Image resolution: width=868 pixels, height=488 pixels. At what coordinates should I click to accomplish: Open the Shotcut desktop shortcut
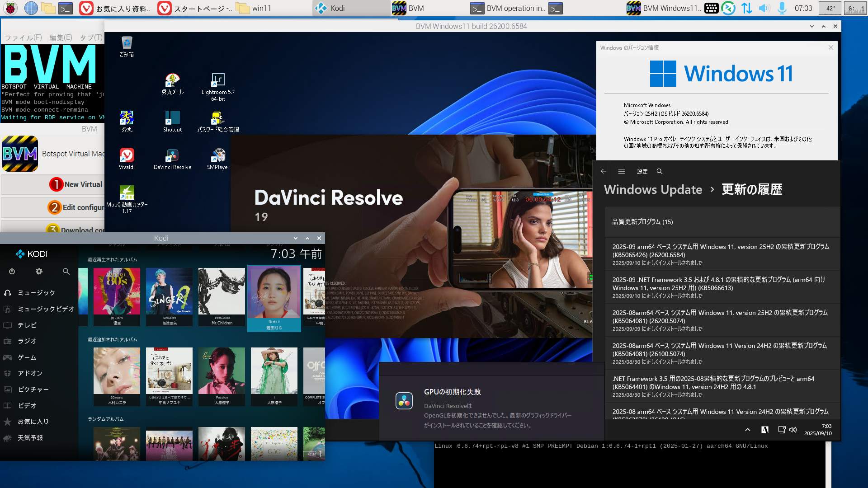(172, 122)
